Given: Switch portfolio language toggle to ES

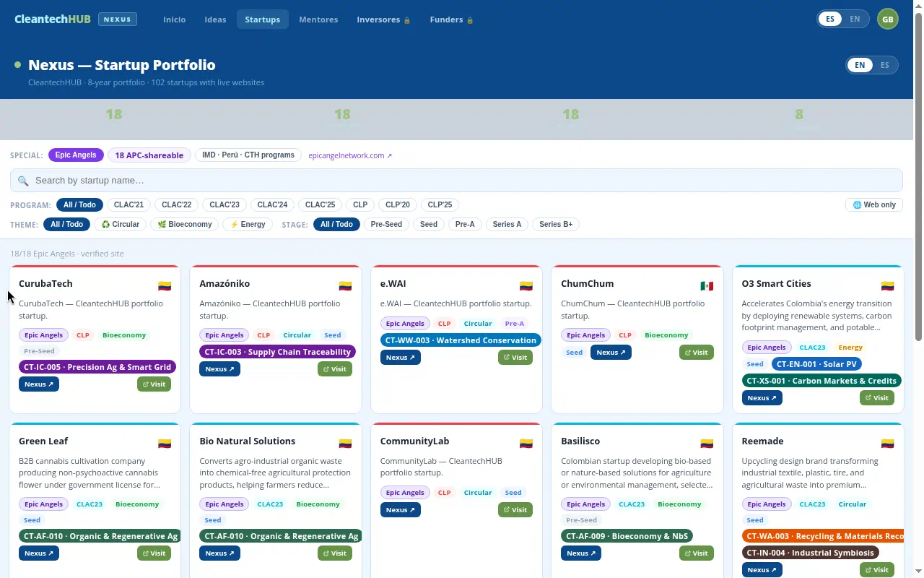Looking at the screenshot, I should point(884,65).
